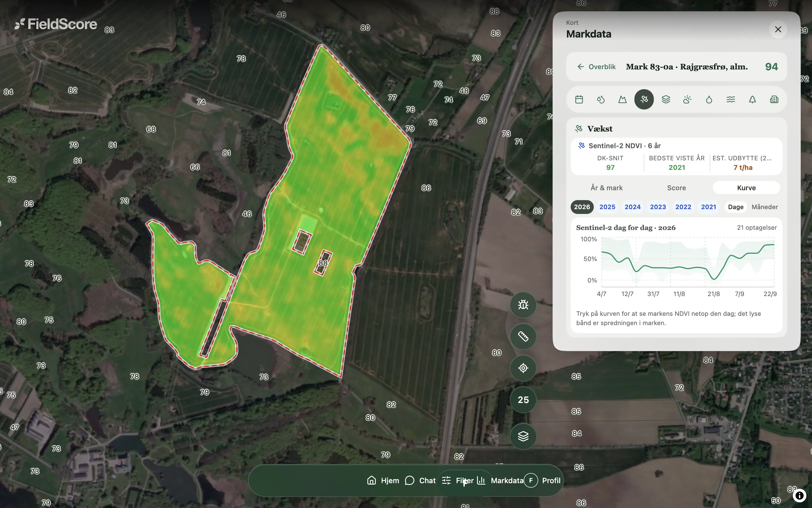This screenshot has height=508, width=812.
Task: Open Filter in bottom navigation
Action: pyautogui.click(x=458, y=480)
